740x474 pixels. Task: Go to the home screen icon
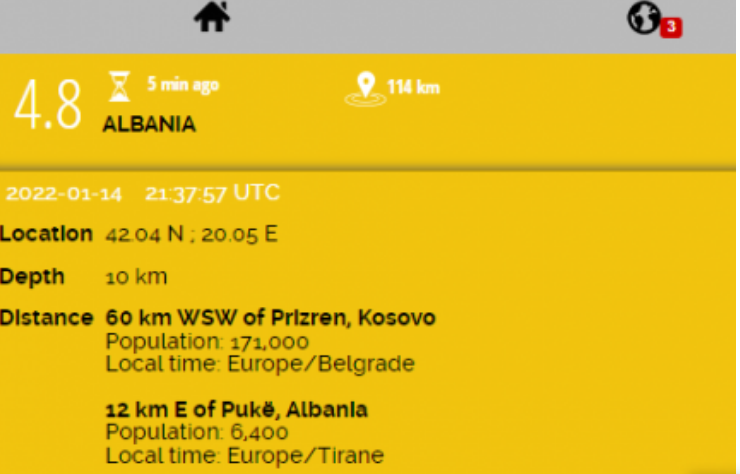pyautogui.click(x=212, y=18)
